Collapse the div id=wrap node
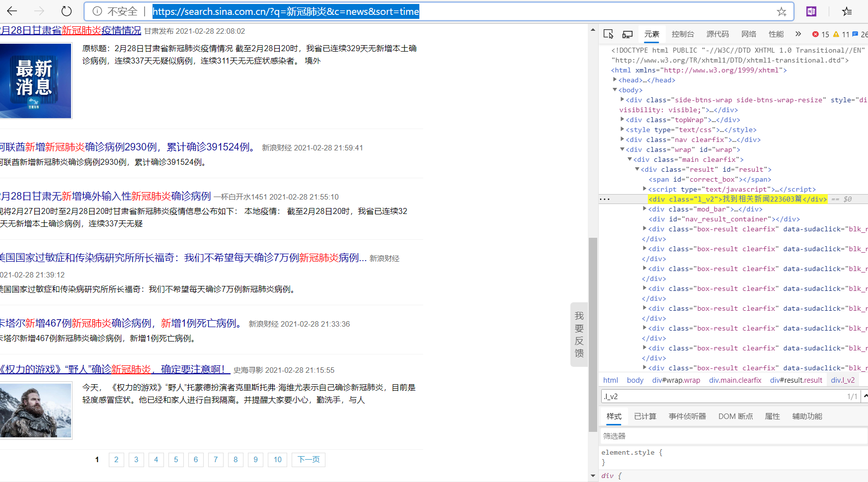 622,149
